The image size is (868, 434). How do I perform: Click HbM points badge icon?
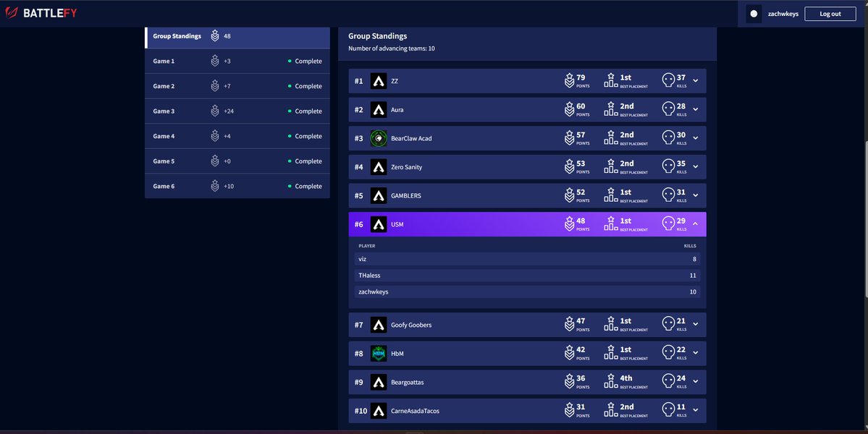click(x=569, y=353)
